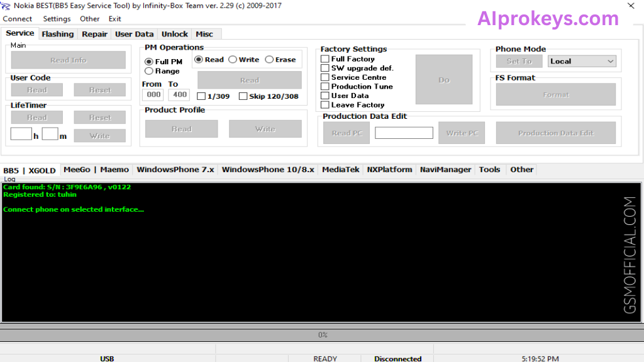
Task: Check the Service Centre option
Action: click(353, 77)
